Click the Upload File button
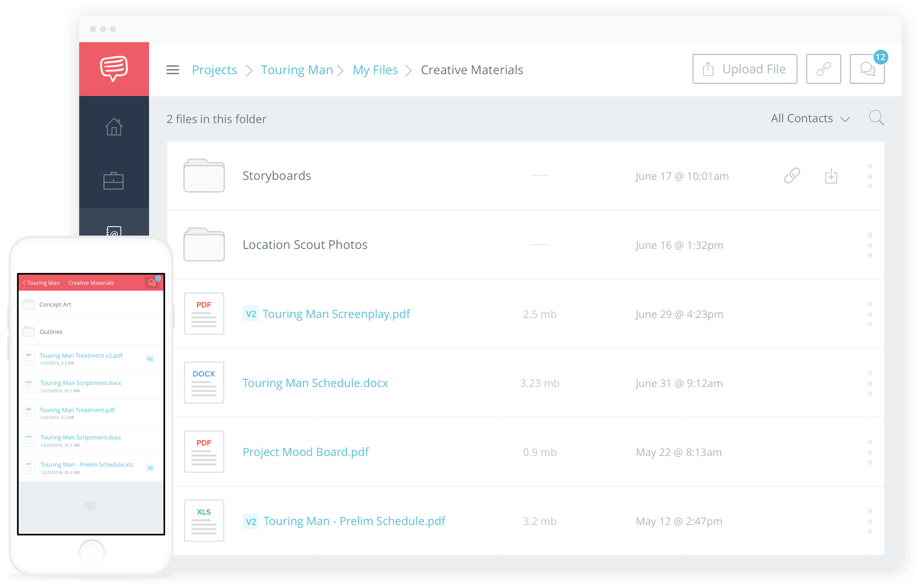Screen dimensions: 920x588 click(744, 69)
